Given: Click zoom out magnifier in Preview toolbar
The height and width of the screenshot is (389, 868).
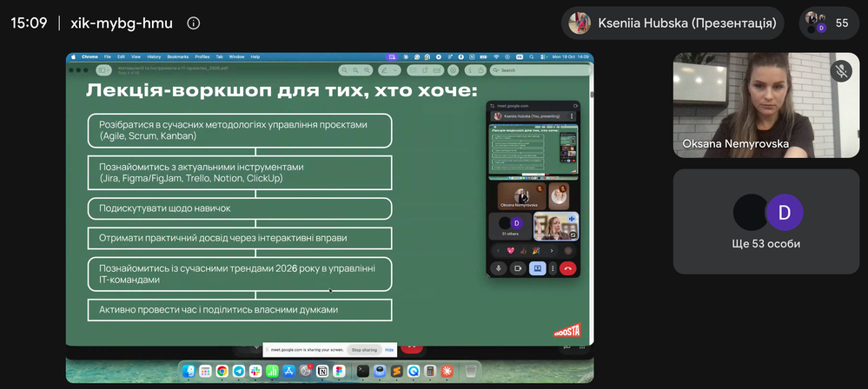Looking at the screenshot, I should (x=344, y=70).
